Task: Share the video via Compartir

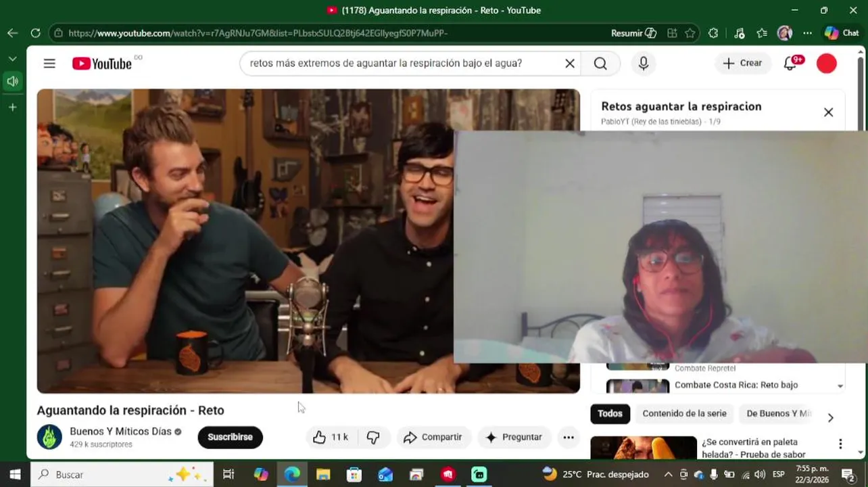Action: pos(433,437)
